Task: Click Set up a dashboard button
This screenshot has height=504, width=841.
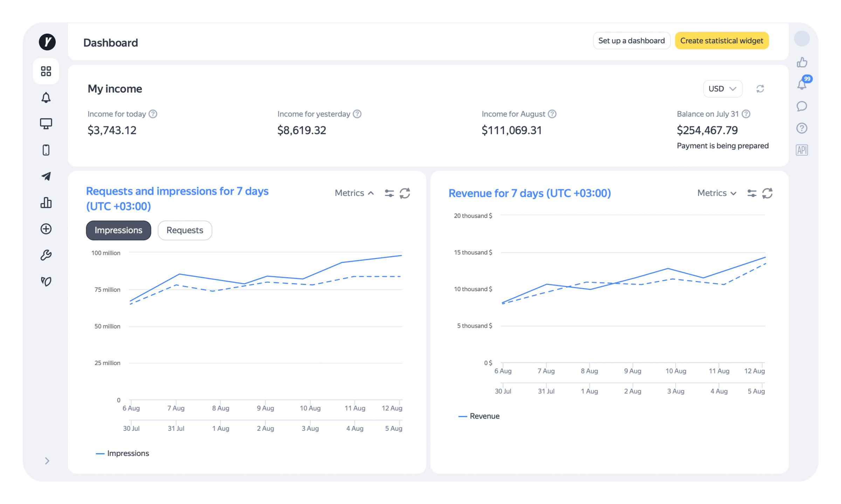Action: [x=632, y=41]
